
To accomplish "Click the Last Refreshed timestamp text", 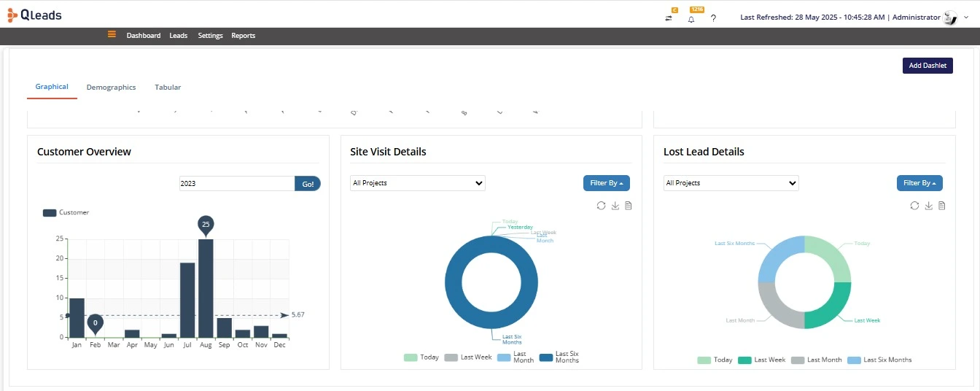I will [x=812, y=18].
